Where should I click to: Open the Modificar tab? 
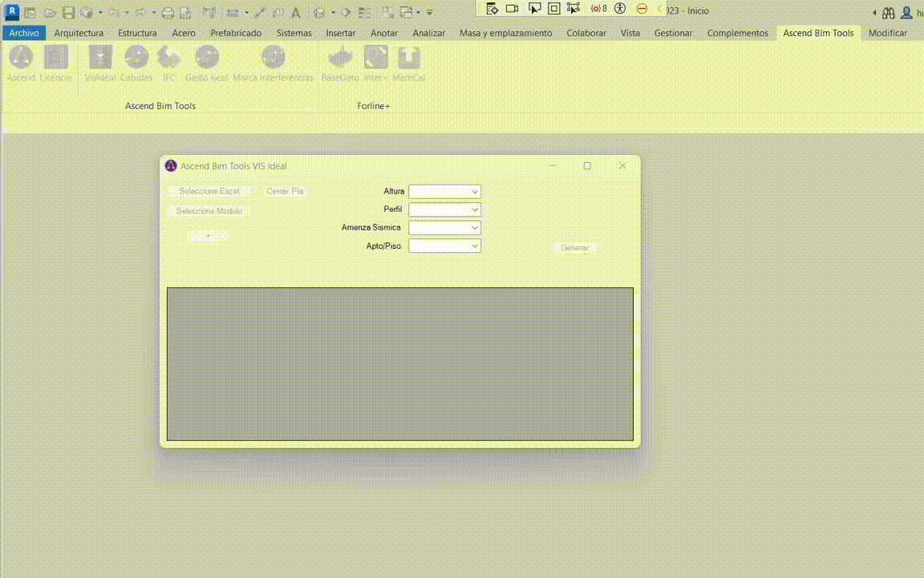pyautogui.click(x=887, y=33)
